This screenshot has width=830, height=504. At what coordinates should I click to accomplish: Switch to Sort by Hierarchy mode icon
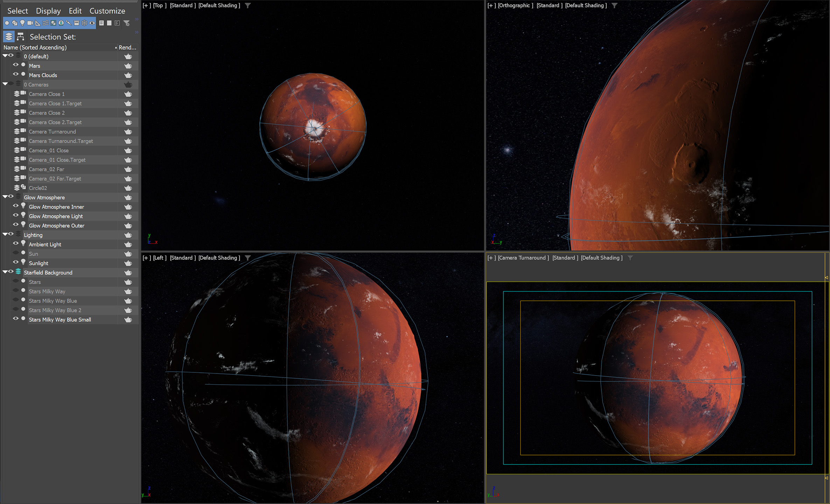pos(21,36)
